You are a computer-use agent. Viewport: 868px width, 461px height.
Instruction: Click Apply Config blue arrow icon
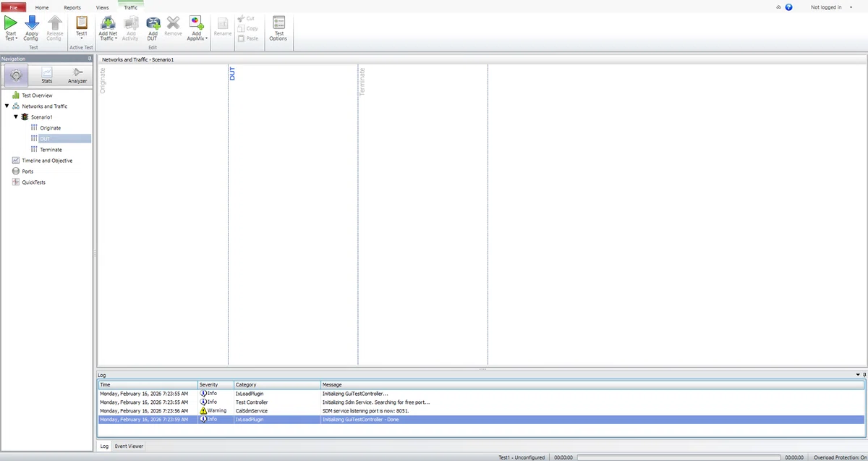[32, 22]
